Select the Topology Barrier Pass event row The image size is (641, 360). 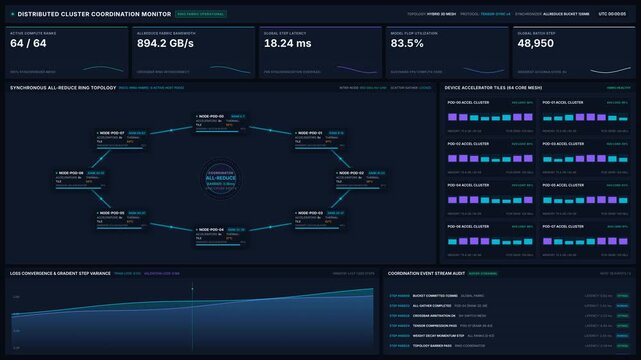point(509,346)
